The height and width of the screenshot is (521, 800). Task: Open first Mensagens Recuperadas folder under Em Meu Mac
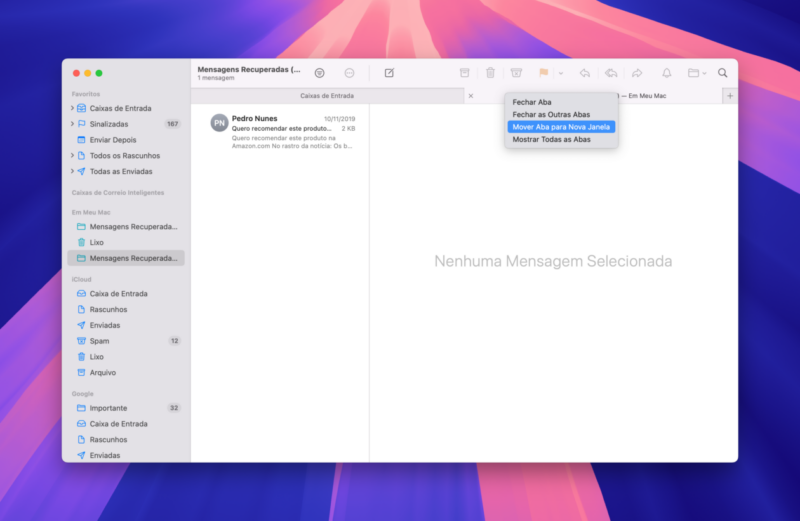click(x=126, y=227)
